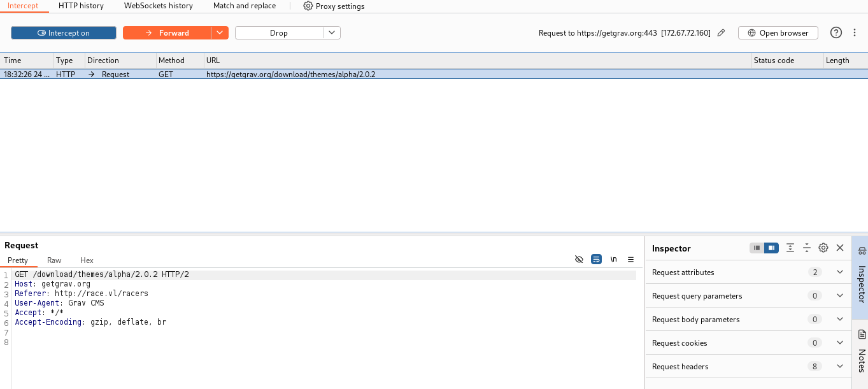
Task: Open the Inspector settings gear
Action: [x=823, y=248]
